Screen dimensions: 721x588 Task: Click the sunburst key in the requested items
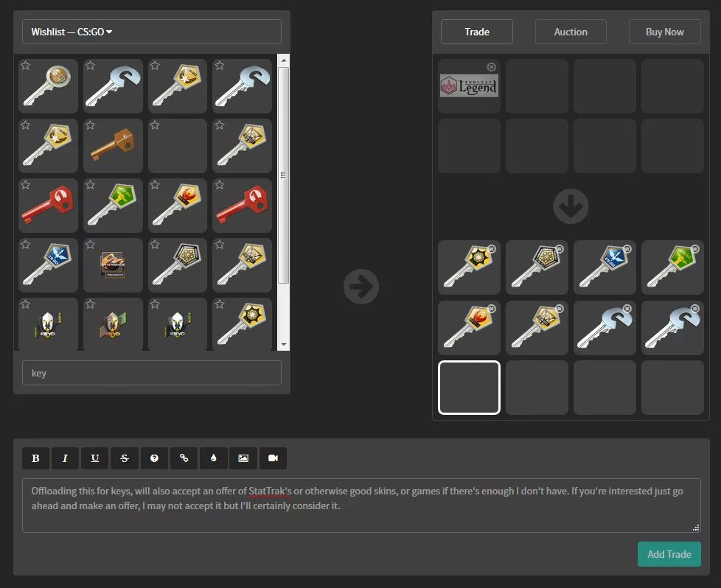click(469, 267)
